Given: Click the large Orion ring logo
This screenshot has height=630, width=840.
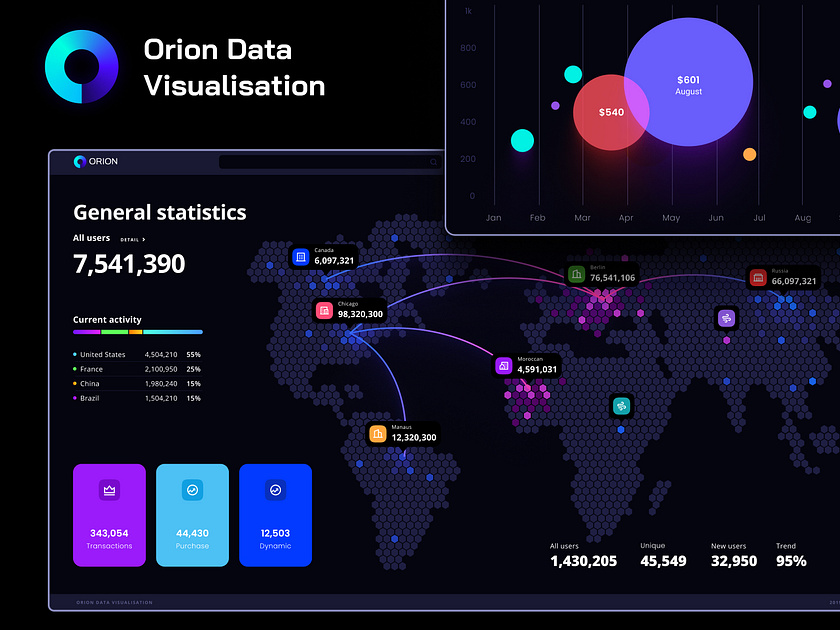Looking at the screenshot, I should tap(81, 66).
